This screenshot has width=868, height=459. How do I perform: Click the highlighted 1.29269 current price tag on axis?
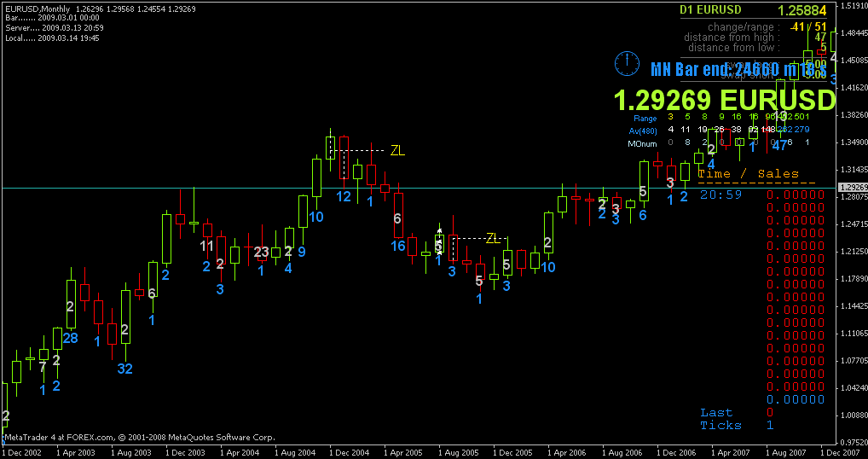pyautogui.click(x=854, y=188)
